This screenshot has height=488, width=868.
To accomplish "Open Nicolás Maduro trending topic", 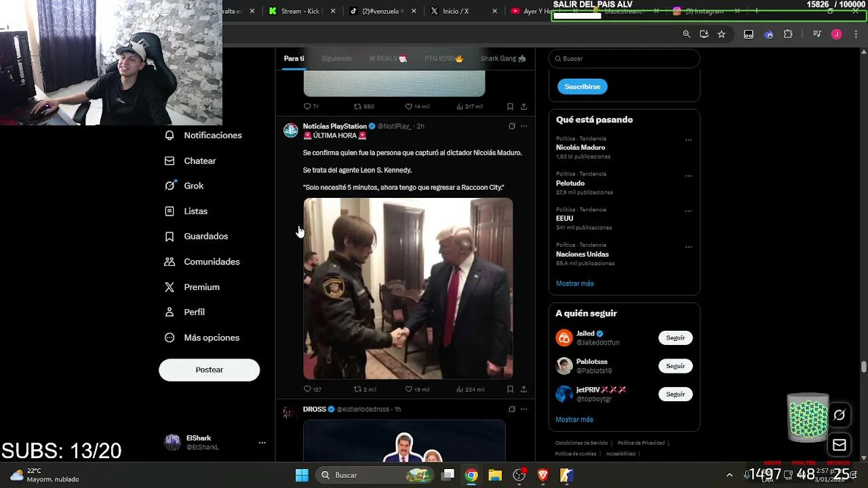I will tap(580, 147).
